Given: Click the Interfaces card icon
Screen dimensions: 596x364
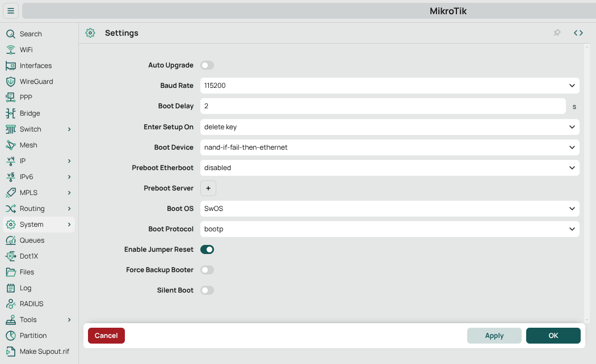Looking at the screenshot, I should coord(11,66).
